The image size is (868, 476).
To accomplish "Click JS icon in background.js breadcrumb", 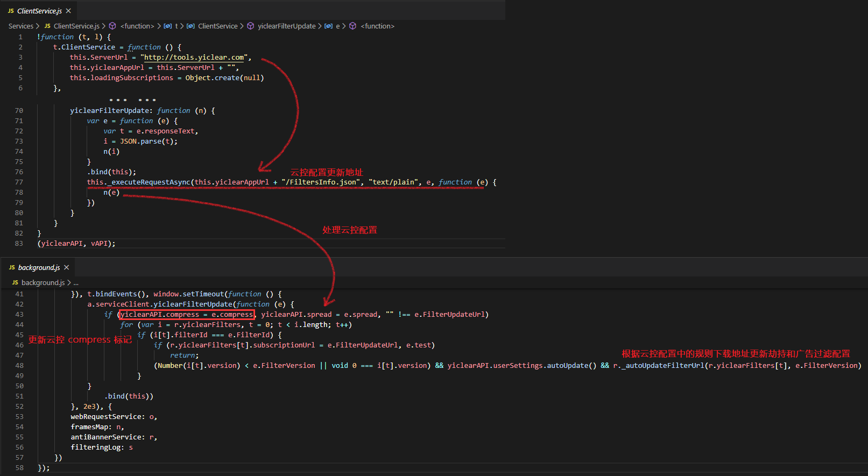I will (15, 282).
